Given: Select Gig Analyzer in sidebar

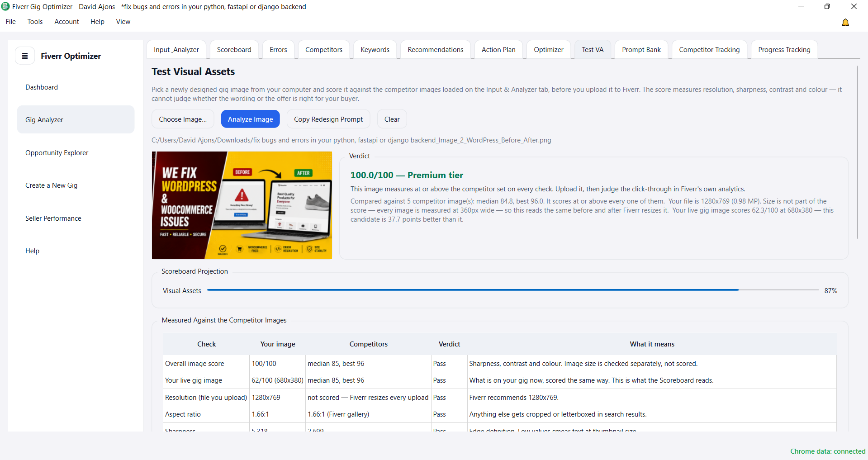Looking at the screenshot, I should tap(76, 120).
